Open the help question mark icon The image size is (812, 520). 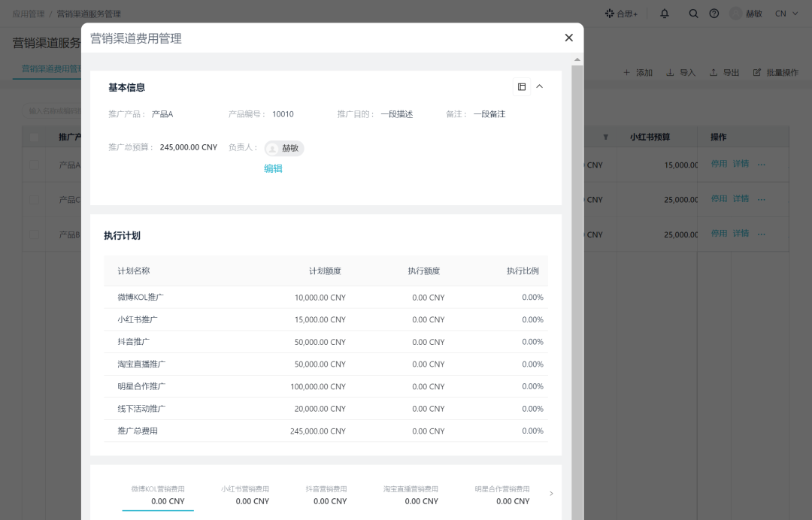click(714, 14)
